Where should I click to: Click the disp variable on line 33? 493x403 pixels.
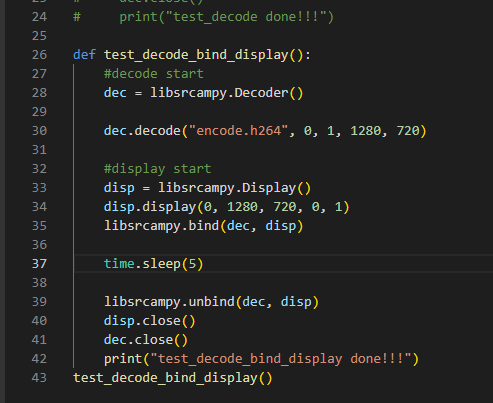[x=119, y=188]
